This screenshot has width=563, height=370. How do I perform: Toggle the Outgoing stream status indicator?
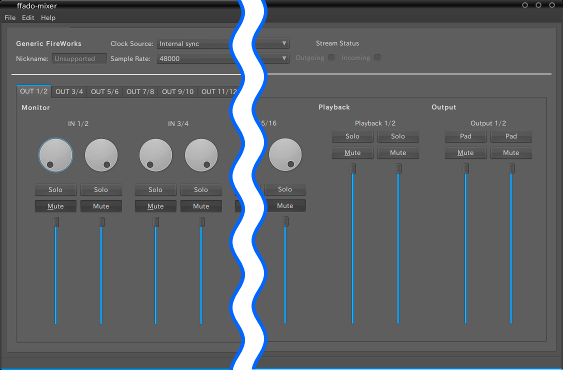[331, 57]
